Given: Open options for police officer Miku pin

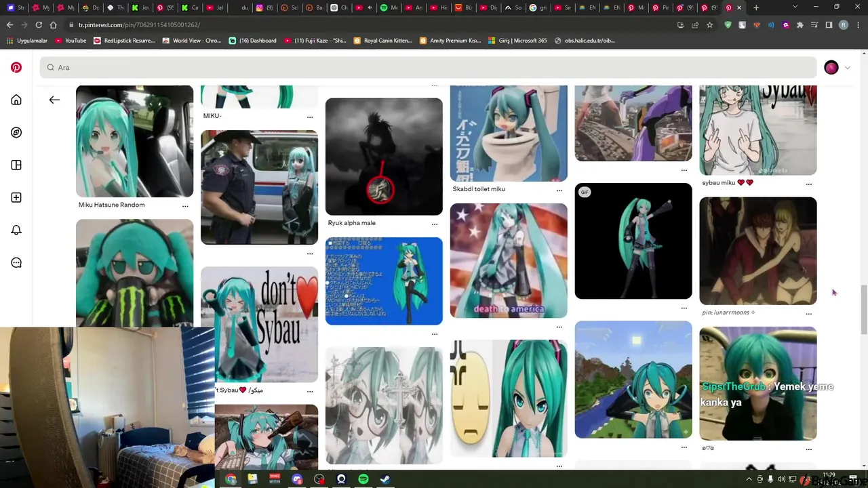Looking at the screenshot, I should 310,253.
